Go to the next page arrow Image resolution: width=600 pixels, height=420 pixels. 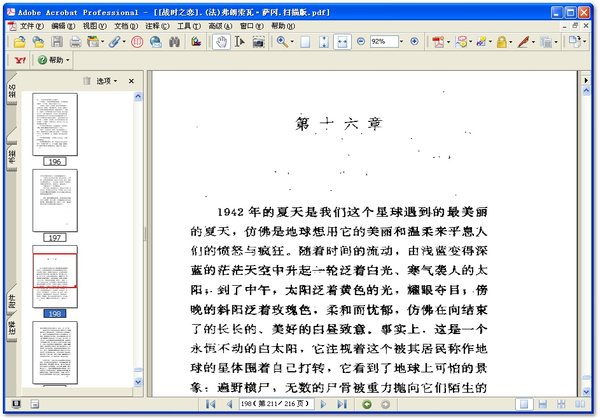click(323, 404)
